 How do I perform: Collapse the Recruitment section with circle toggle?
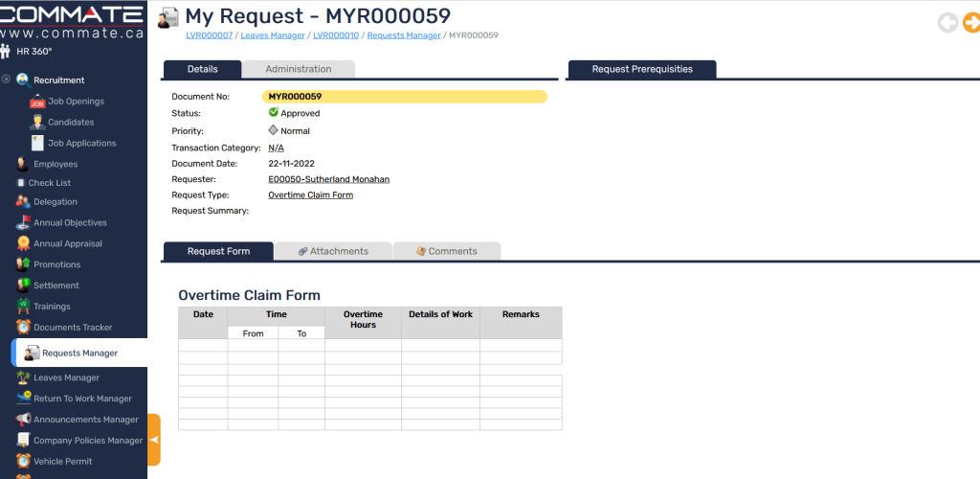coord(7,80)
